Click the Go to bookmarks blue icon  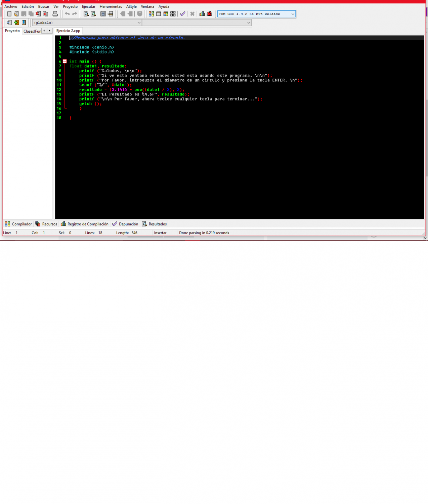pos(24,23)
